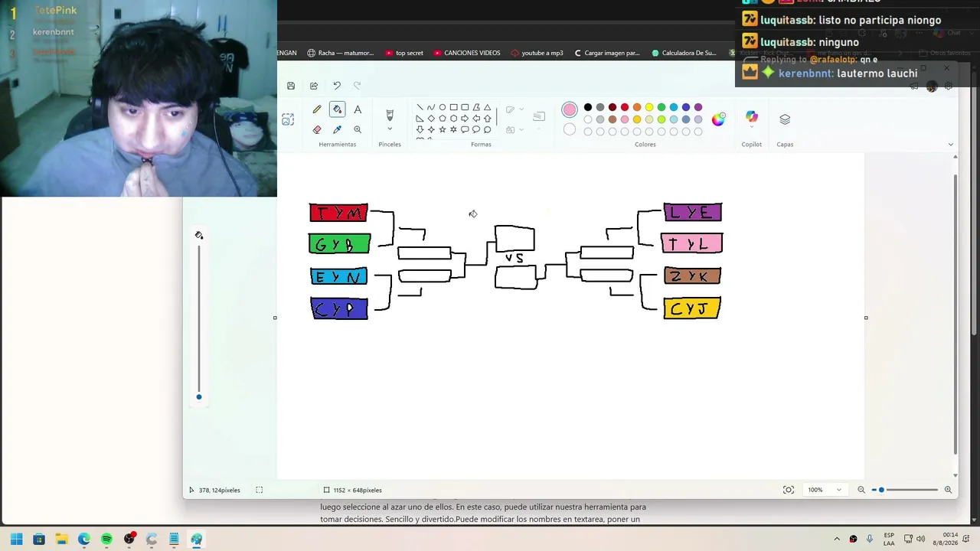The width and height of the screenshot is (980, 551).
Task: Pick the triangle shape
Action: point(487,108)
